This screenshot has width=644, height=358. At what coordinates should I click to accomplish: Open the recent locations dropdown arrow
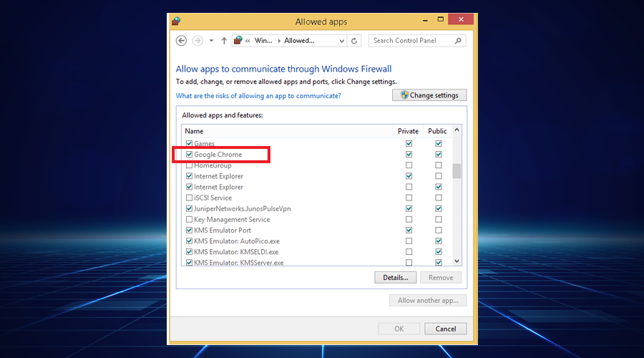(211, 41)
